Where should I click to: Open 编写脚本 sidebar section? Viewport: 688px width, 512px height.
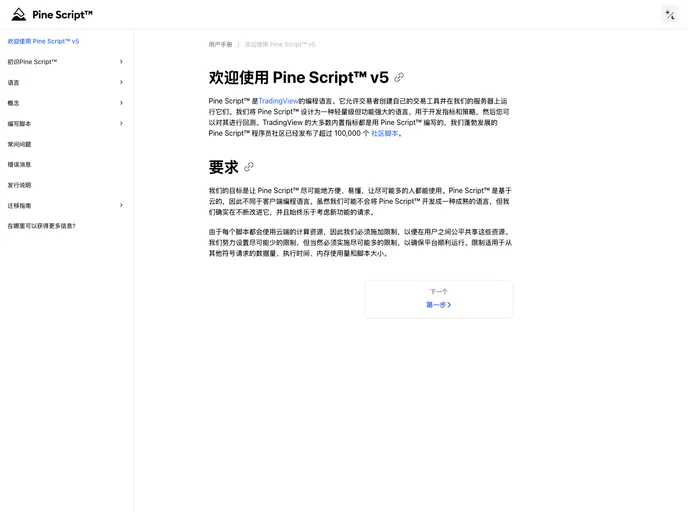pyautogui.click(x=19, y=124)
